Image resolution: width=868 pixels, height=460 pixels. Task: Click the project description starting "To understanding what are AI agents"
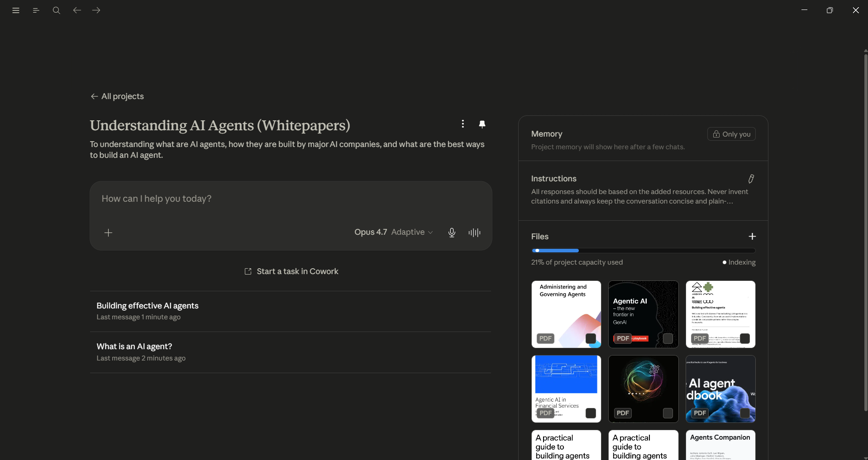pyautogui.click(x=287, y=150)
